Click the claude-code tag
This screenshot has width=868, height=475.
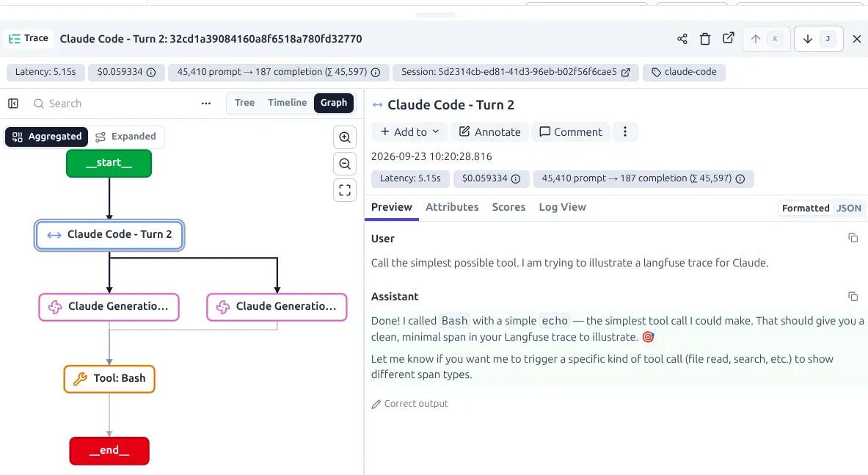point(684,72)
